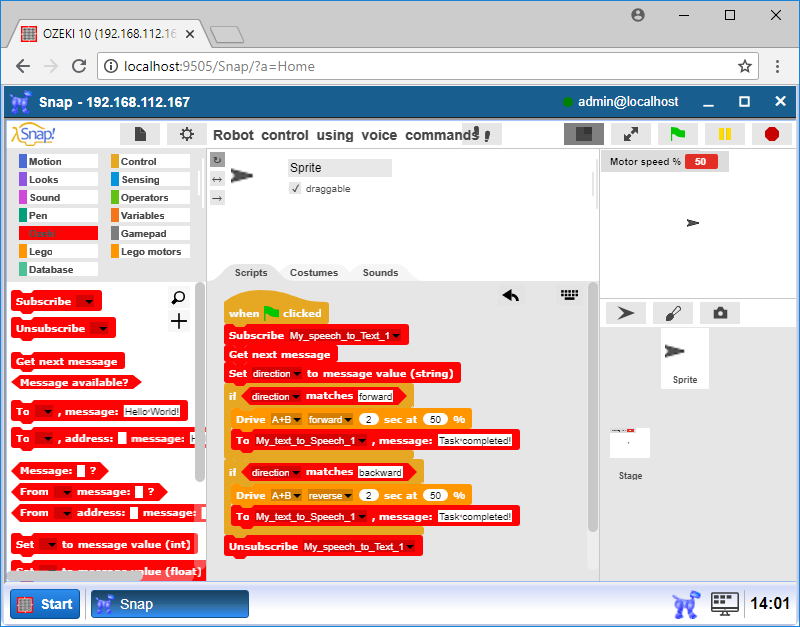Image resolution: width=800 pixels, height=627 pixels.
Task: Click the scripts area vertical scrollbar
Action: [592, 407]
